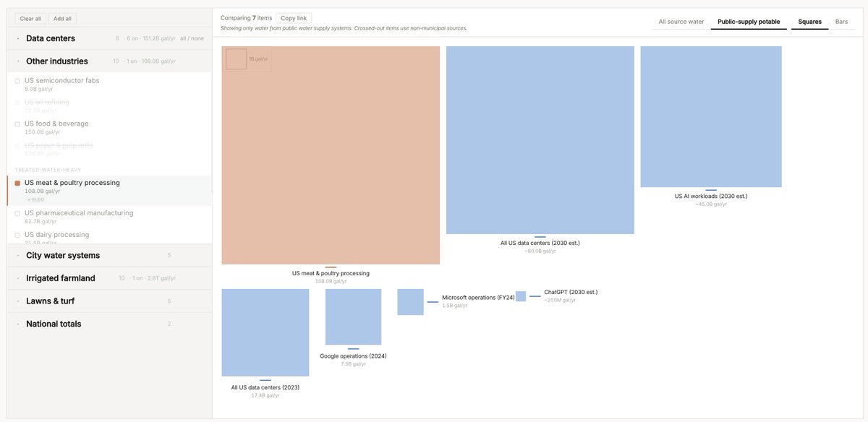Click the small ChatGPT 2030 blue square
Screen dimensions: 868x422
(521, 296)
